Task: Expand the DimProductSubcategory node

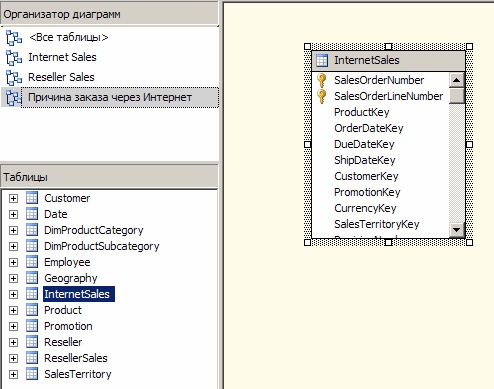Action: pos(13,246)
